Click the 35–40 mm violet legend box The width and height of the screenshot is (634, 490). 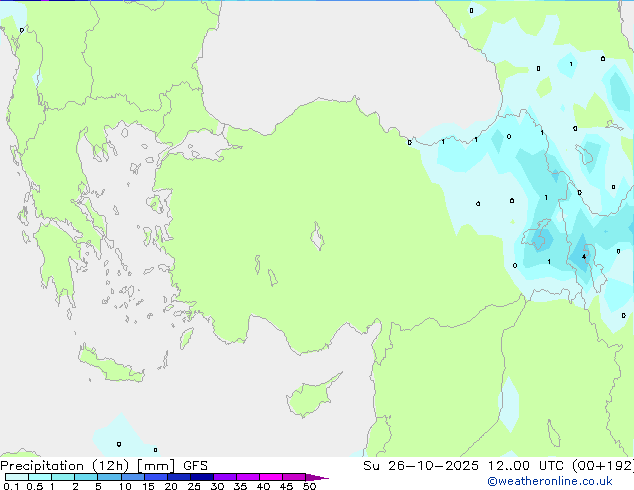point(248,477)
